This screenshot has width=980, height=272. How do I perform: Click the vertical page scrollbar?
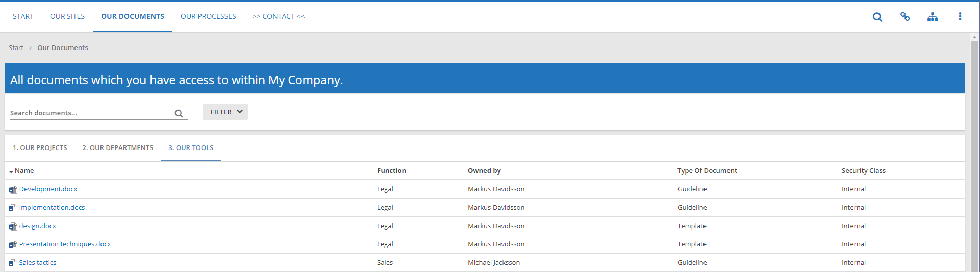point(975,153)
